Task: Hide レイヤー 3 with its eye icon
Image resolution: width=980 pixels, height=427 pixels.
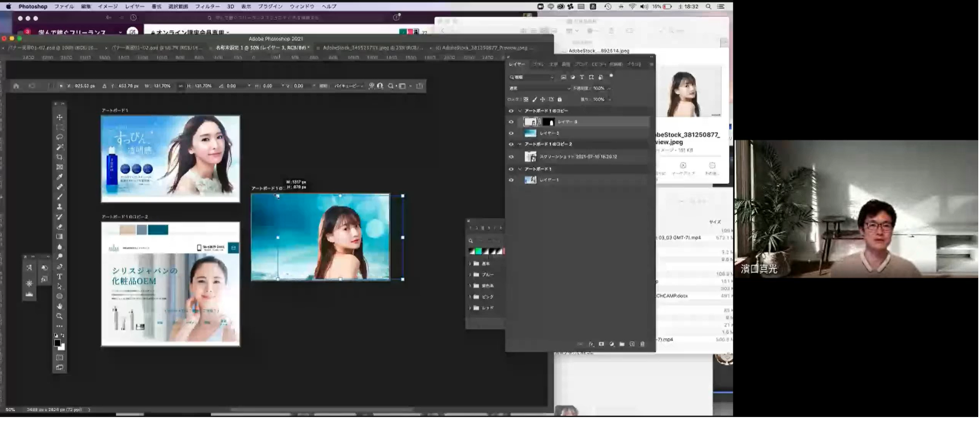Action: pos(511,122)
